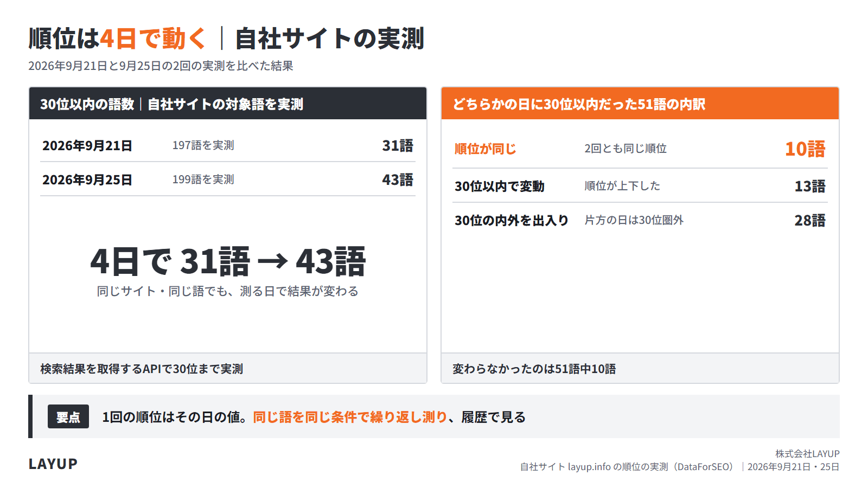Select the subtitle "2026年9月21日と9月25日の2回の実測を比べた結果"
868x488 pixels.
coord(161,66)
